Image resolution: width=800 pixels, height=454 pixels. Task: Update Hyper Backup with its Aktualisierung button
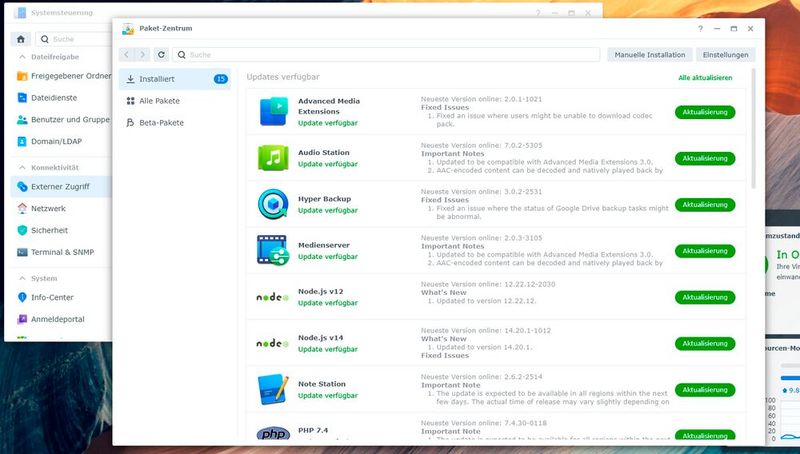point(705,205)
